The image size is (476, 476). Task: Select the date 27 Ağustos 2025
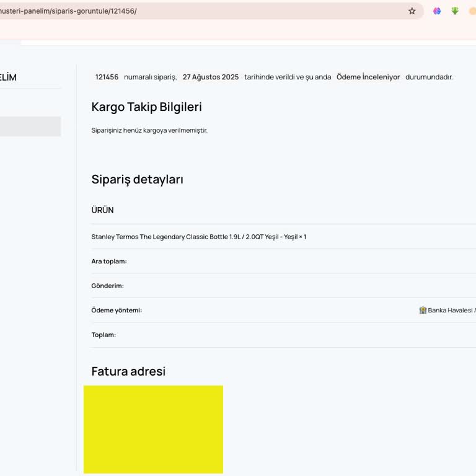[x=211, y=77]
